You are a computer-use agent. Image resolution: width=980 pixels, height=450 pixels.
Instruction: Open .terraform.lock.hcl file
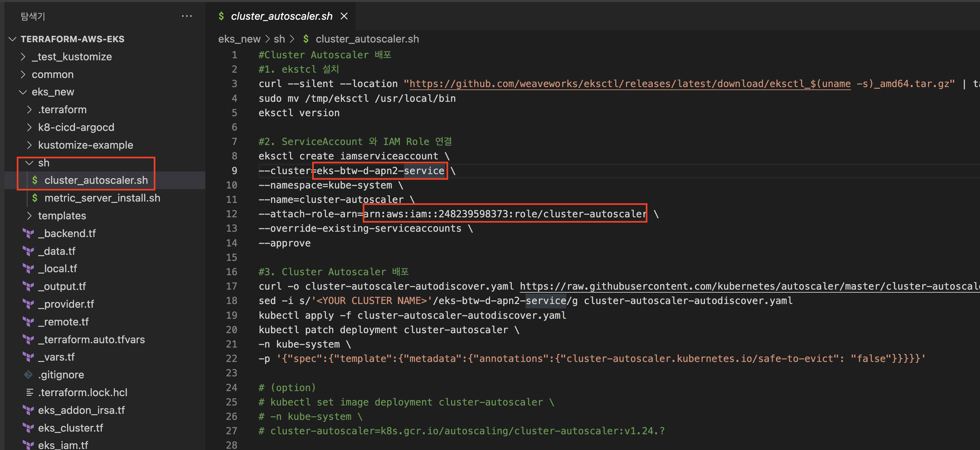(82, 392)
